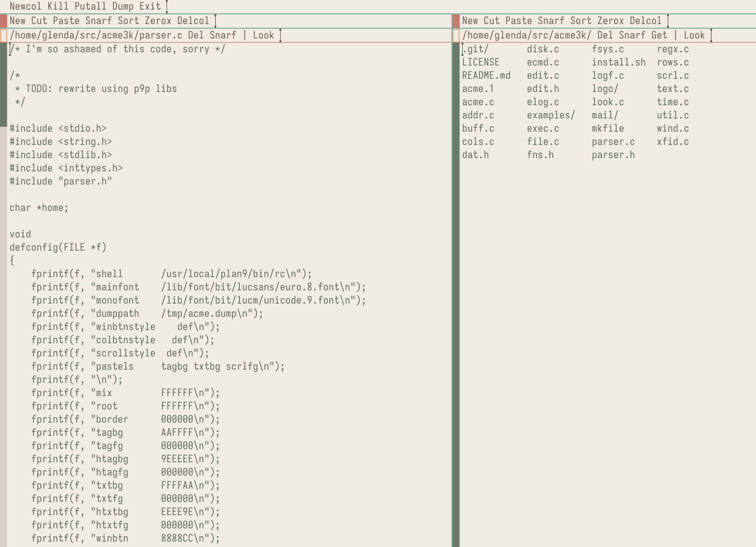Click Get in the acme3k/ directory window tag

(x=659, y=35)
